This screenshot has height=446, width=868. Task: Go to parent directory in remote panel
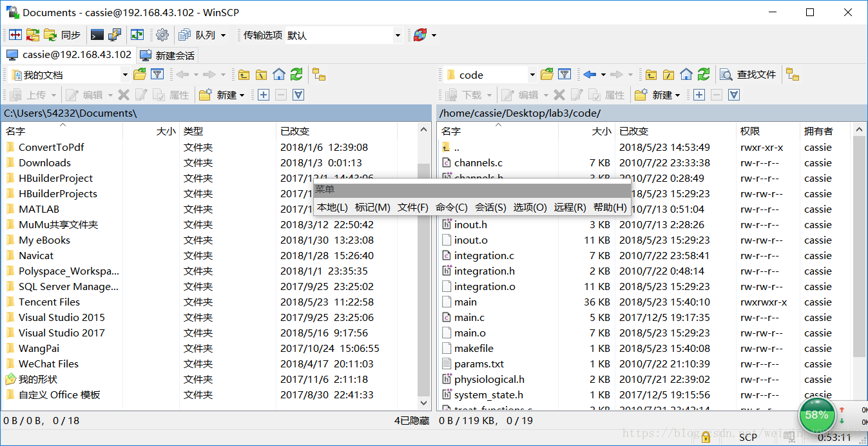click(x=651, y=75)
